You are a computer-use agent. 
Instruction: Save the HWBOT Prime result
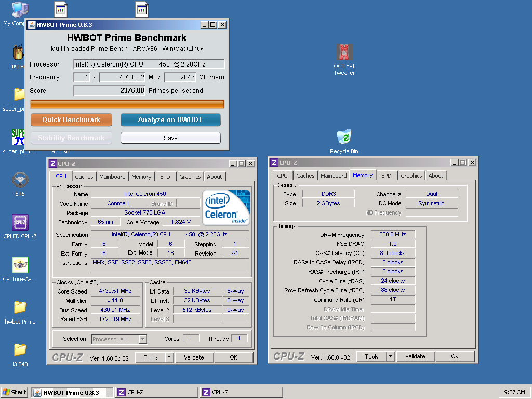[x=170, y=138]
